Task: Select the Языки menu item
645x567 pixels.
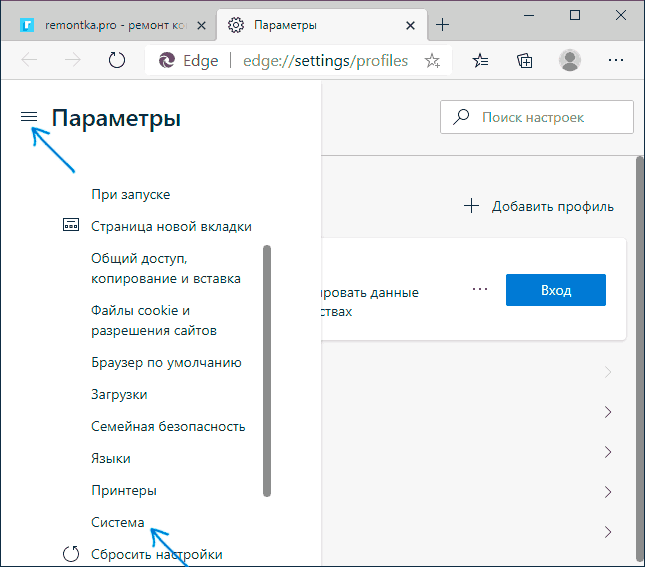Action: coord(111,458)
